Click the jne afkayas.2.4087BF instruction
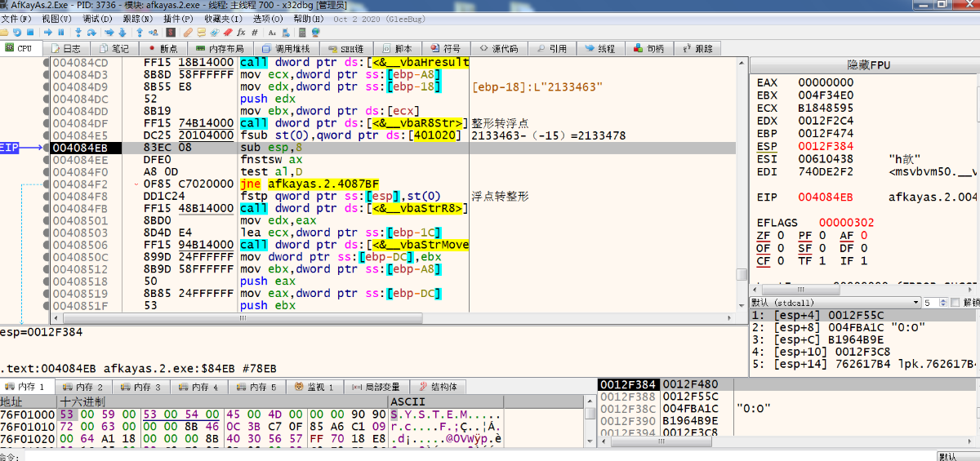Image resolution: width=980 pixels, height=461 pixels. 309,184
